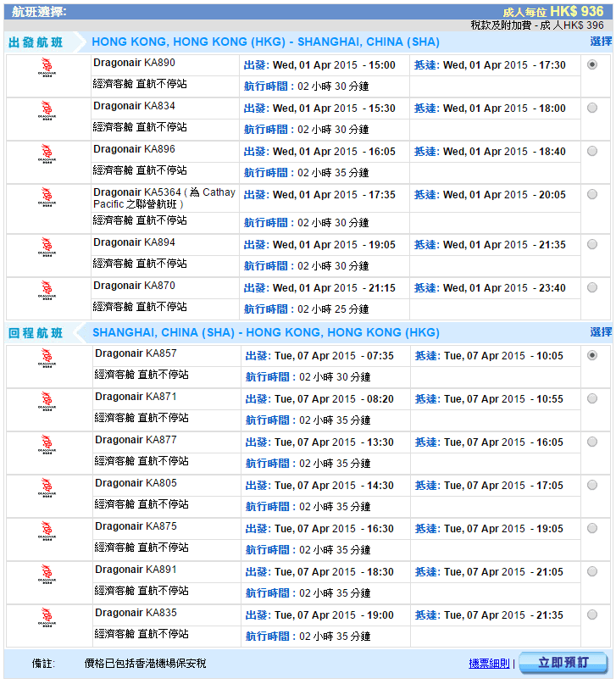Viewport: 616px width, 684px height.
Task: Select return flight KA871 departing 08:20
Action: tap(591, 398)
